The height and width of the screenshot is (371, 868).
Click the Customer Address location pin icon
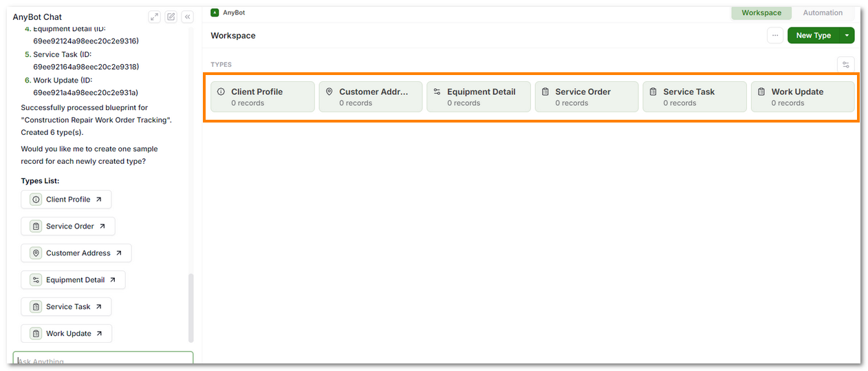329,92
